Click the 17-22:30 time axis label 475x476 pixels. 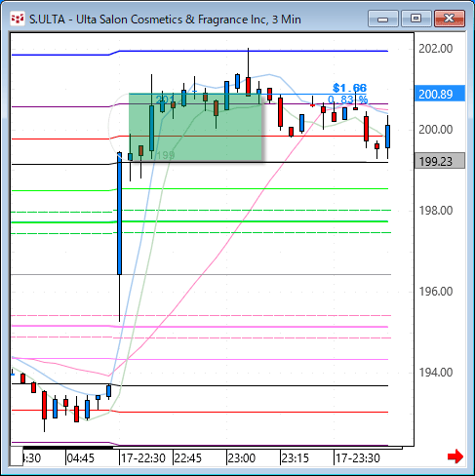pos(143,458)
